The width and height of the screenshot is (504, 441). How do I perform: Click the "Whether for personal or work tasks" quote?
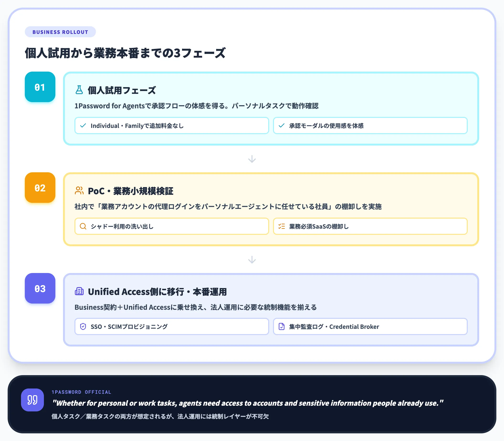pos(247,403)
